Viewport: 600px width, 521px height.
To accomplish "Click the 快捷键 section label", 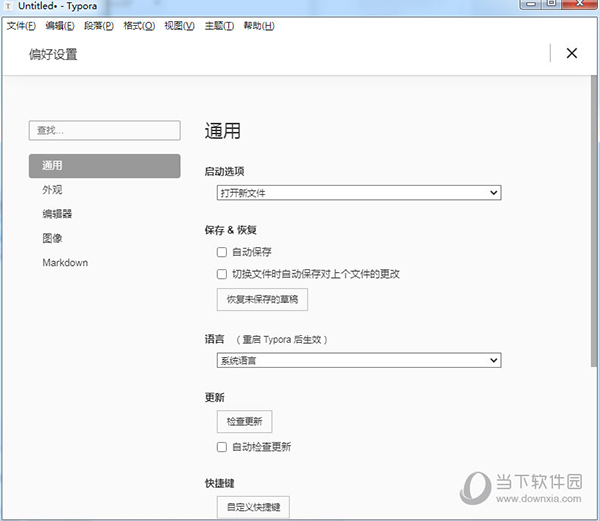I will tap(220, 484).
